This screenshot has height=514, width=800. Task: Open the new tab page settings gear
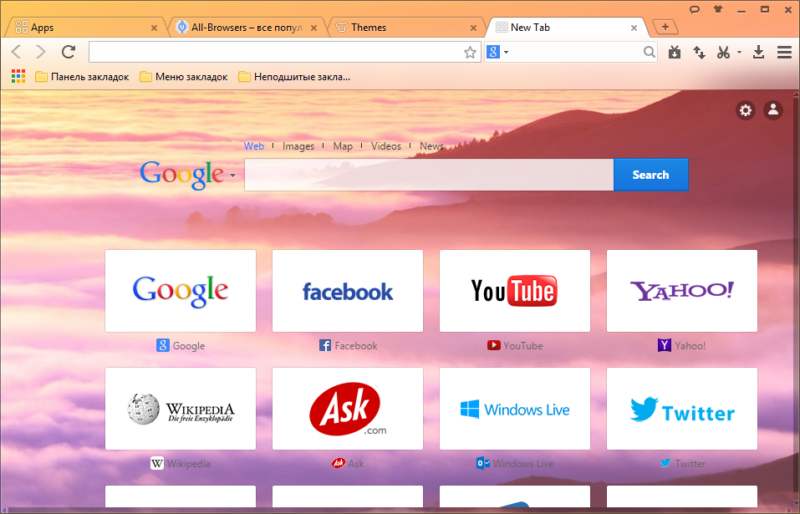point(745,111)
